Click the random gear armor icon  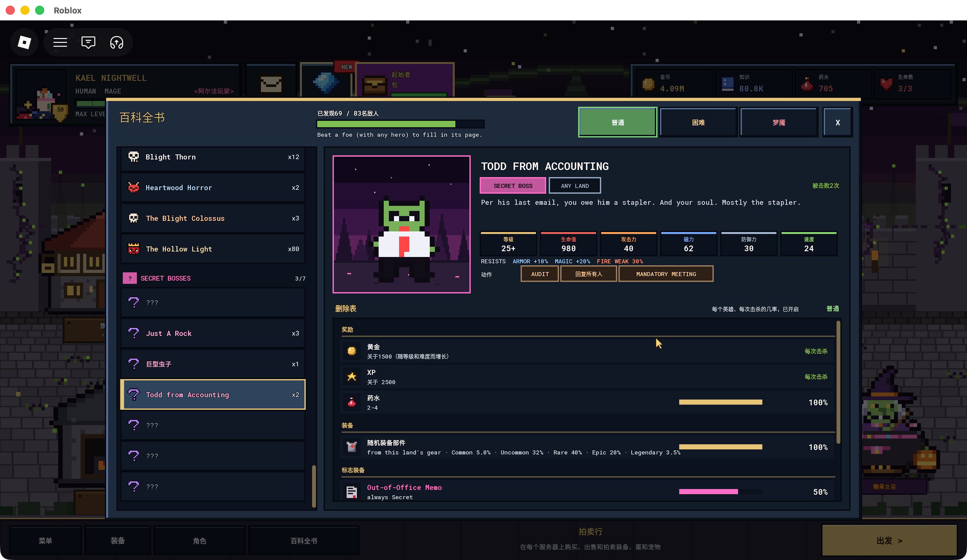[351, 447]
